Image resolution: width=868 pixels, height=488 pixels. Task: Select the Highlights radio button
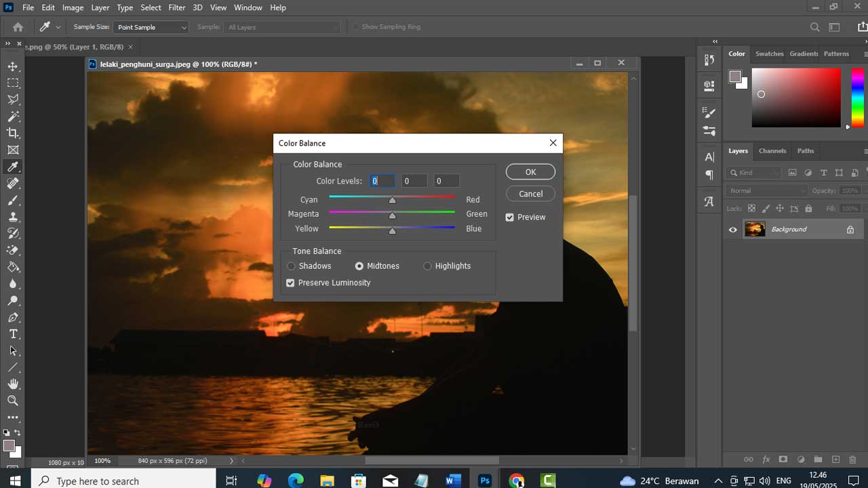427,266
